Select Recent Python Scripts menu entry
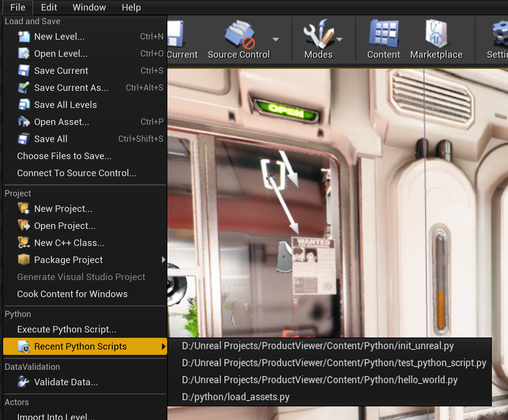 (x=85, y=346)
